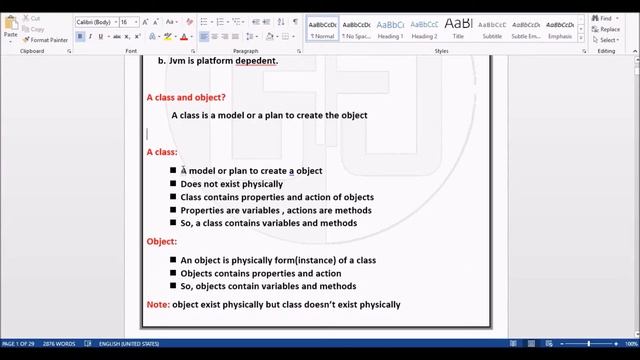Image resolution: width=640 pixels, height=360 pixels.
Task: Click the Replace button in Editing
Action: (x=606, y=29)
